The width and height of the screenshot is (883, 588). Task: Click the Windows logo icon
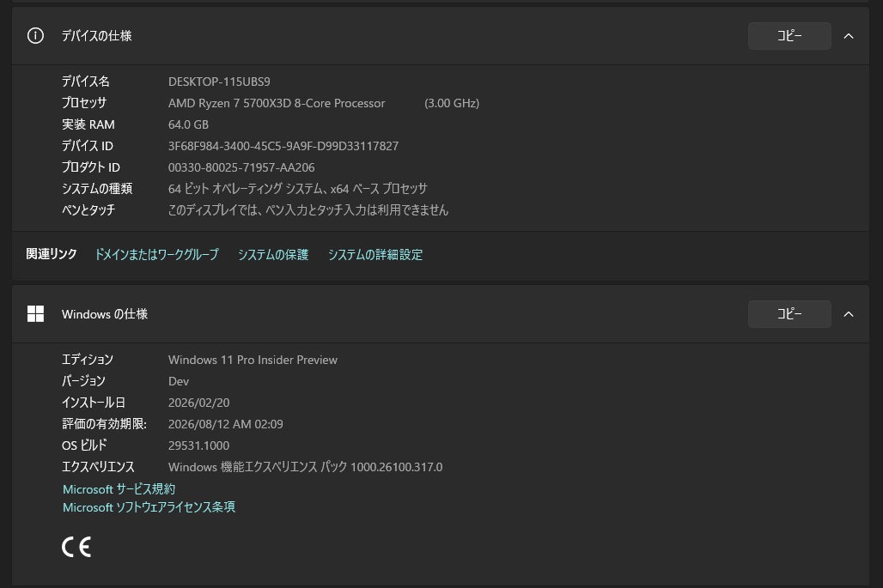click(x=35, y=314)
